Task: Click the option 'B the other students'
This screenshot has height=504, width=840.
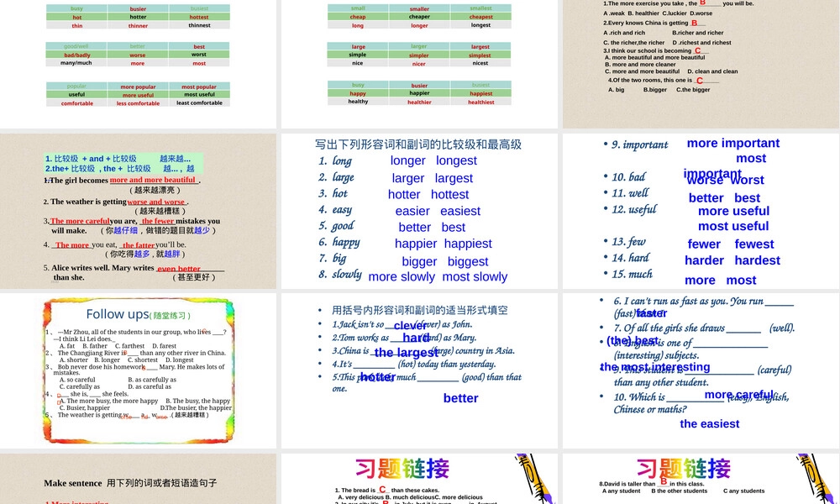Action: [679, 491]
